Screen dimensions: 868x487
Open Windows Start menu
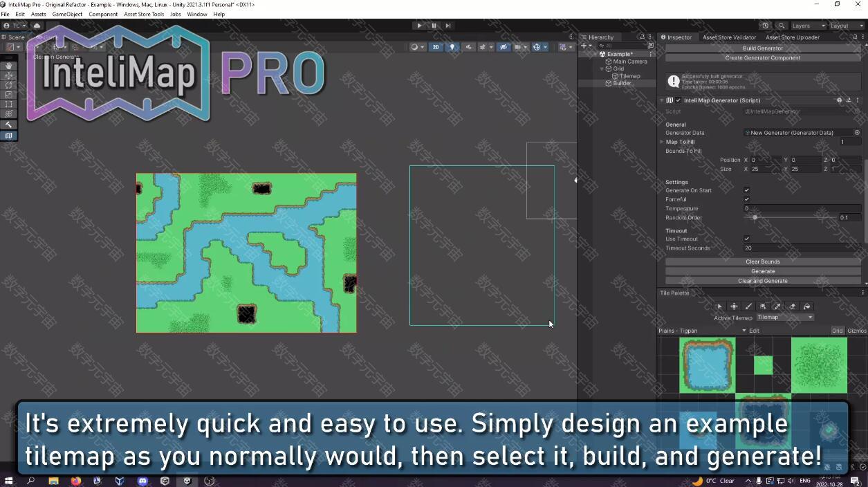(9, 481)
